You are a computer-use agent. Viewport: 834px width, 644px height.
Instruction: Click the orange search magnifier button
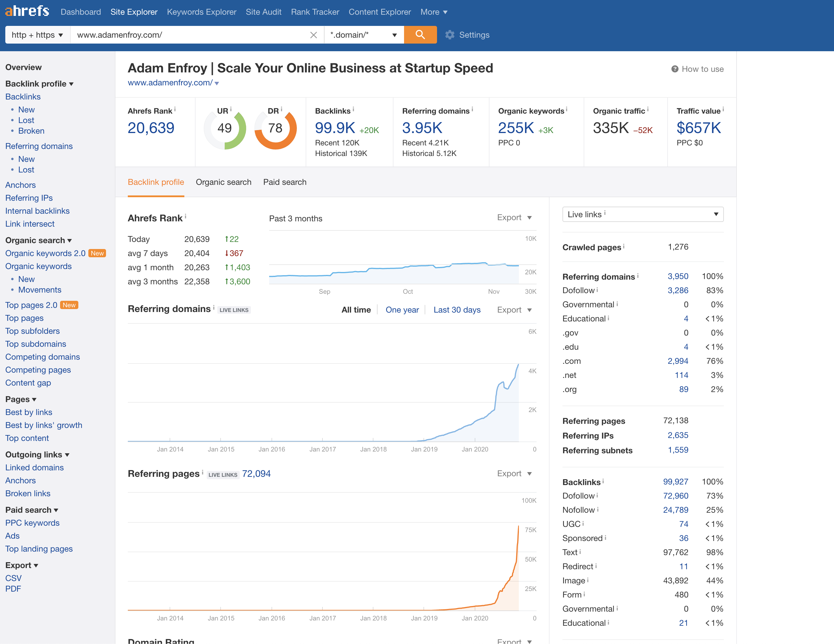(420, 35)
